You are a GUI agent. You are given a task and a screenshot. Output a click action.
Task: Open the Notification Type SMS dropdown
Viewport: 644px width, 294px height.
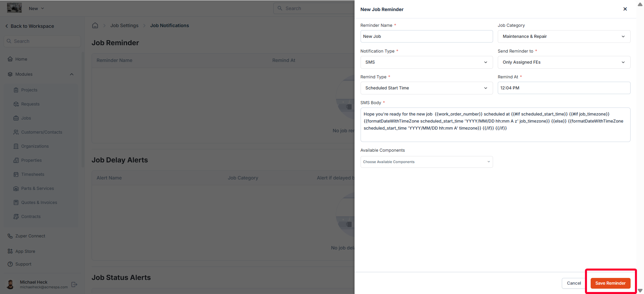coord(427,62)
